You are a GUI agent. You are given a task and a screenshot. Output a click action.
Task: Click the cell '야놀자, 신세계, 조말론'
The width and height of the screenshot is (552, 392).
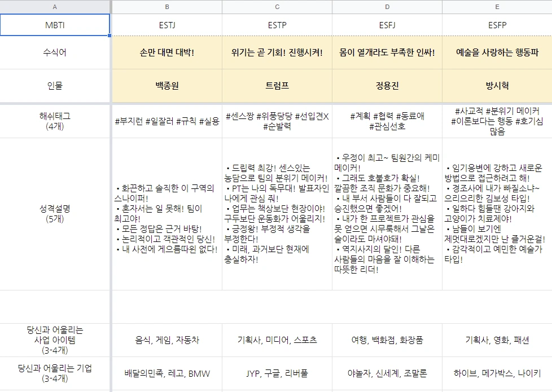pyautogui.click(x=387, y=373)
